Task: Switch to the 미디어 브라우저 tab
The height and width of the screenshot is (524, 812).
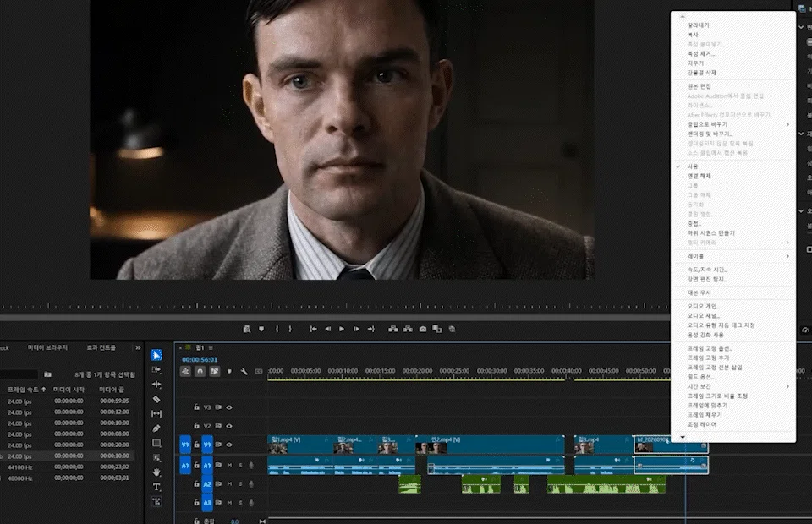Action: click(x=47, y=347)
